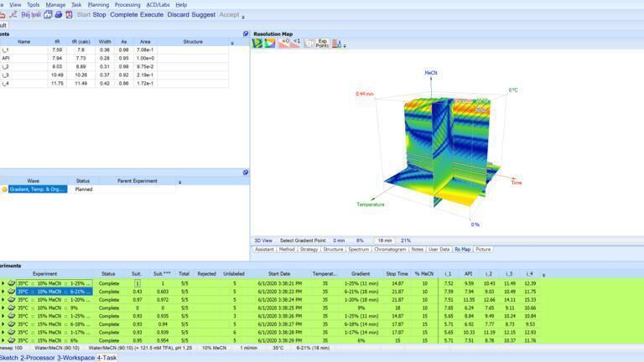Click the printer icon in toolbar
Image resolution: width=644 pixels, height=362 pixels.
tap(59, 15)
